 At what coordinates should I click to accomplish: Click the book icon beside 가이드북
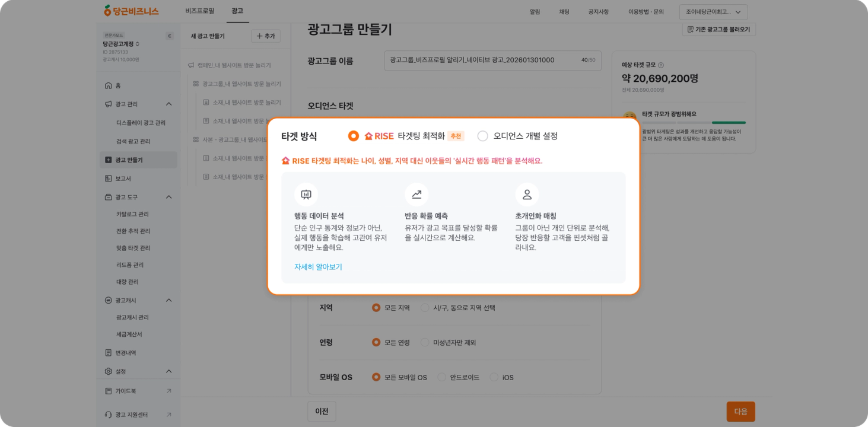(108, 391)
